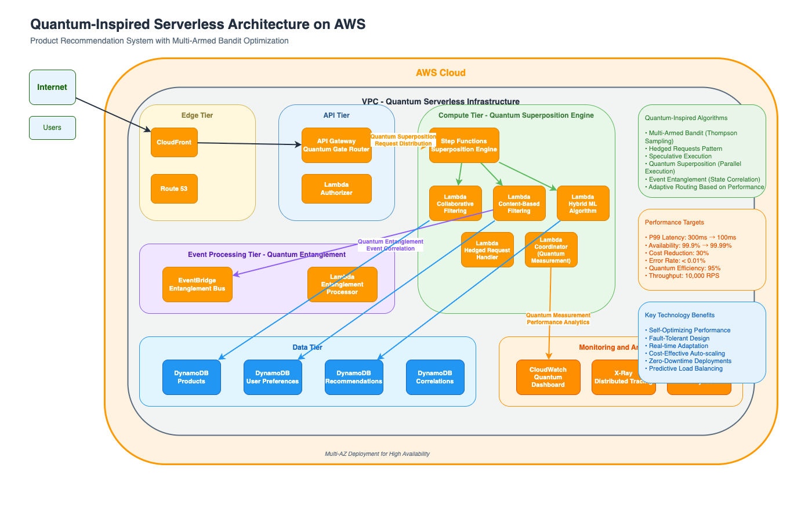This screenshot has height=522, width=812.
Task: Select the Lambda Authorizer node
Action: [x=336, y=188]
